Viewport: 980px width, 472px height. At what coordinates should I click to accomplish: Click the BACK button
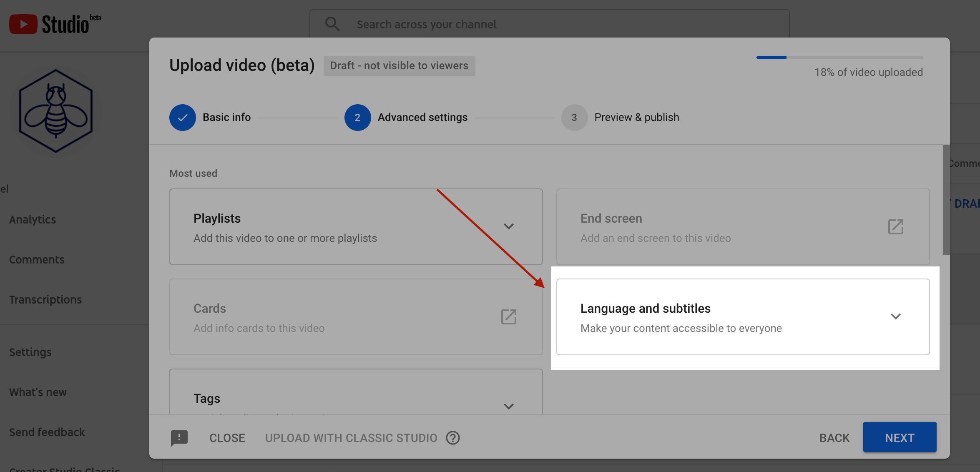[x=834, y=438]
